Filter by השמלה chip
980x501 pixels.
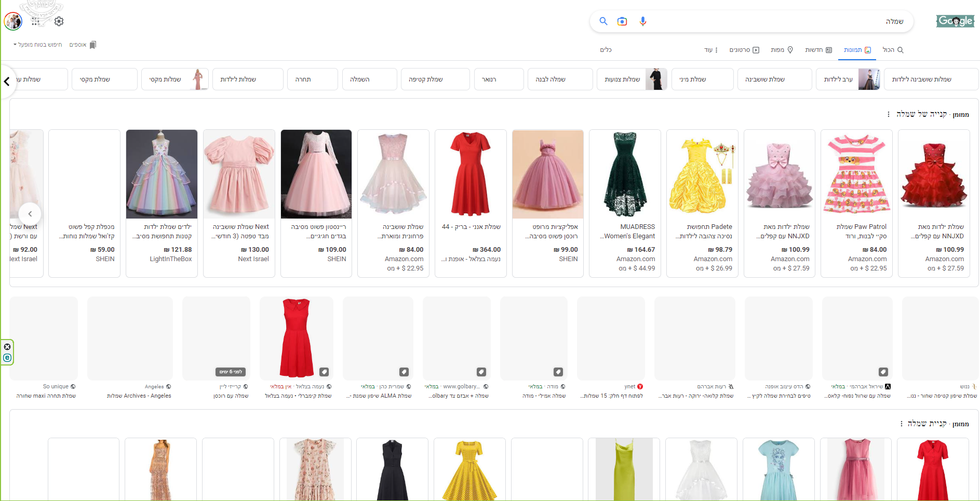point(369,79)
